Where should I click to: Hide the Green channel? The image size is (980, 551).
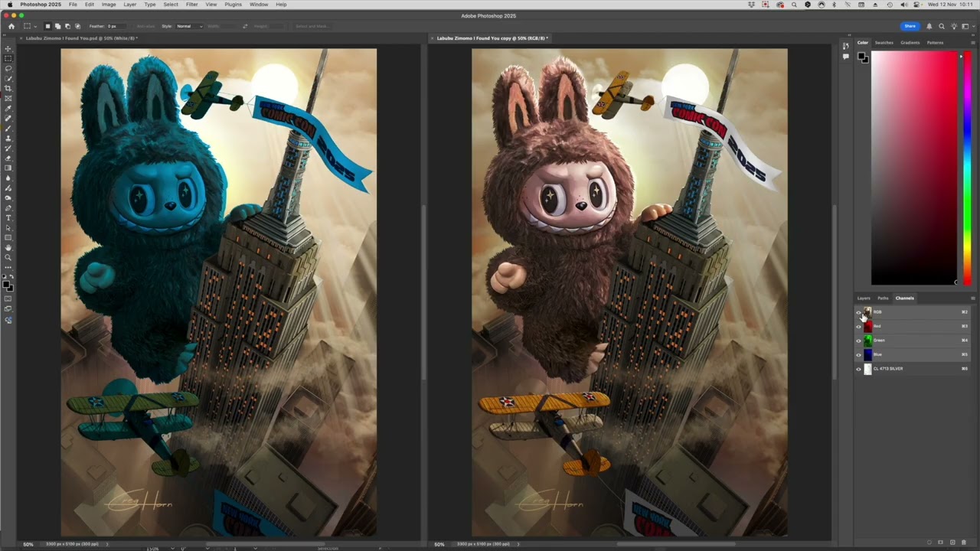[858, 341]
